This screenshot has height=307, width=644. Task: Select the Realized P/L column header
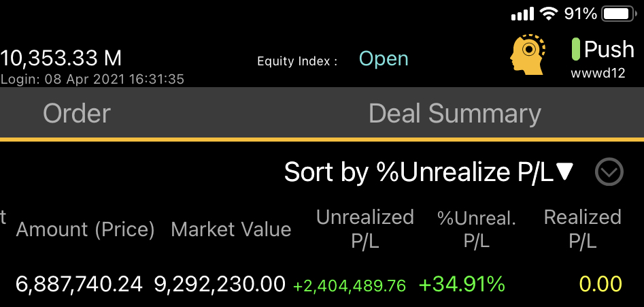(x=582, y=229)
